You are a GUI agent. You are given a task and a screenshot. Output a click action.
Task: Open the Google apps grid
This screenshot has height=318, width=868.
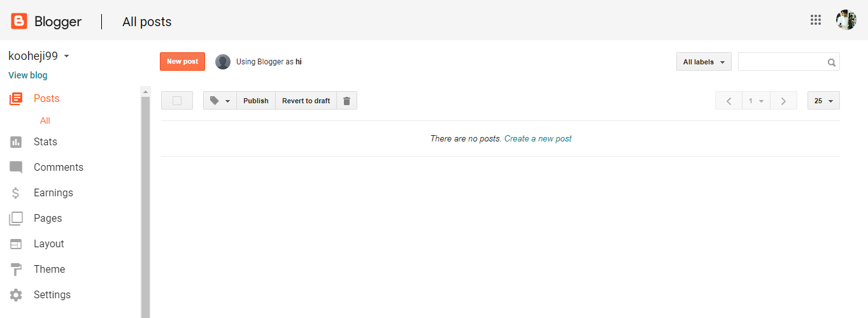tap(815, 20)
